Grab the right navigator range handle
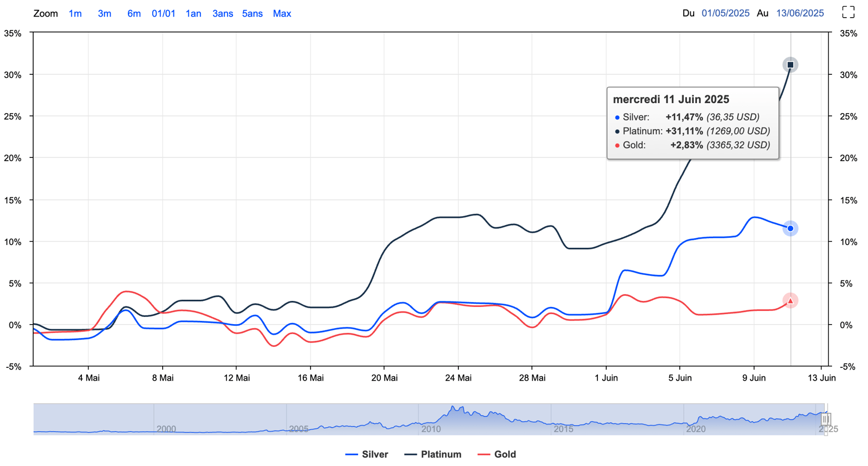The image size is (868, 466). [x=825, y=419]
